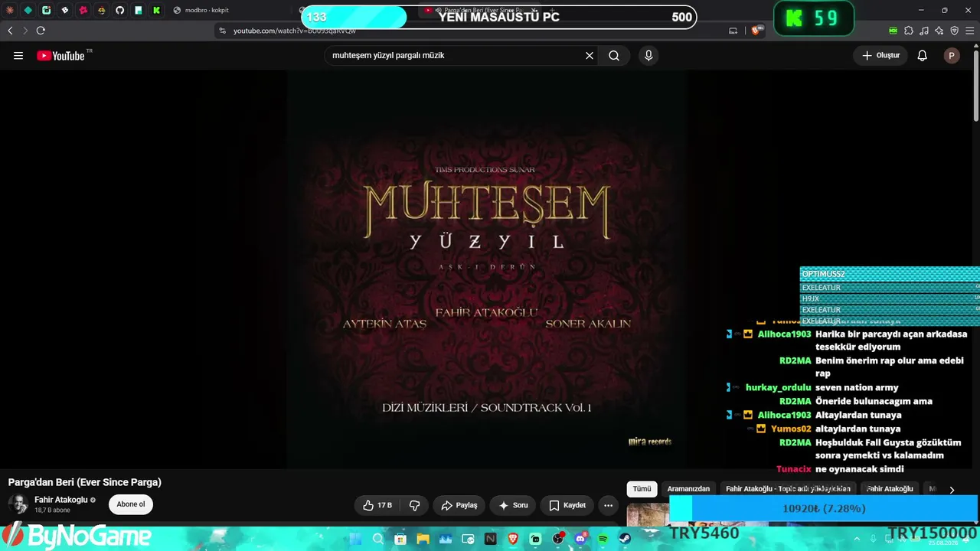
Task: Save the video with Kaydet
Action: click(x=567, y=505)
